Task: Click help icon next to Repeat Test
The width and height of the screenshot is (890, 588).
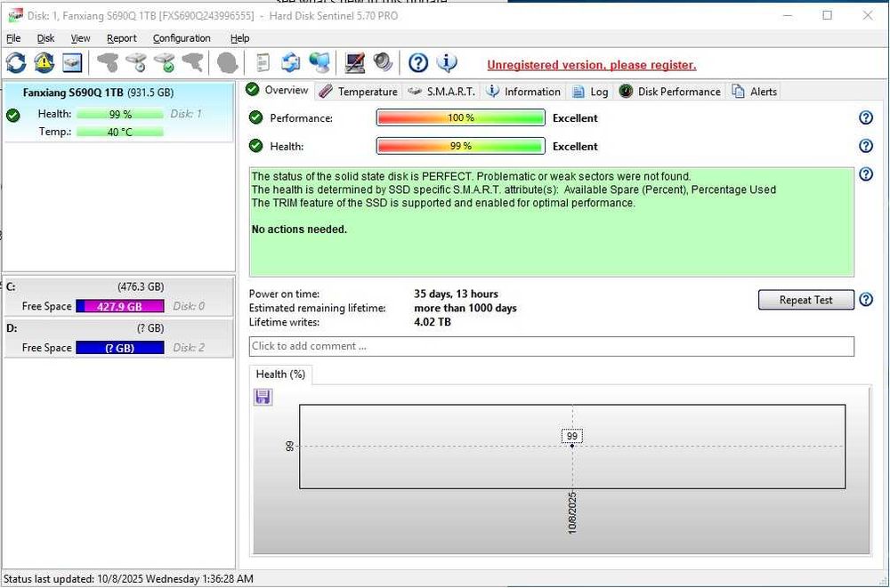Action: click(x=866, y=299)
